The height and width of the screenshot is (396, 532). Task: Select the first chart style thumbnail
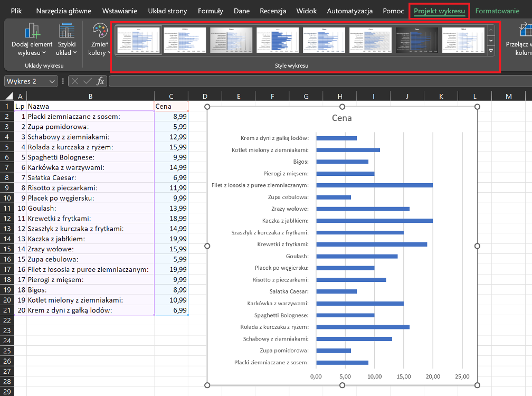click(138, 41)
